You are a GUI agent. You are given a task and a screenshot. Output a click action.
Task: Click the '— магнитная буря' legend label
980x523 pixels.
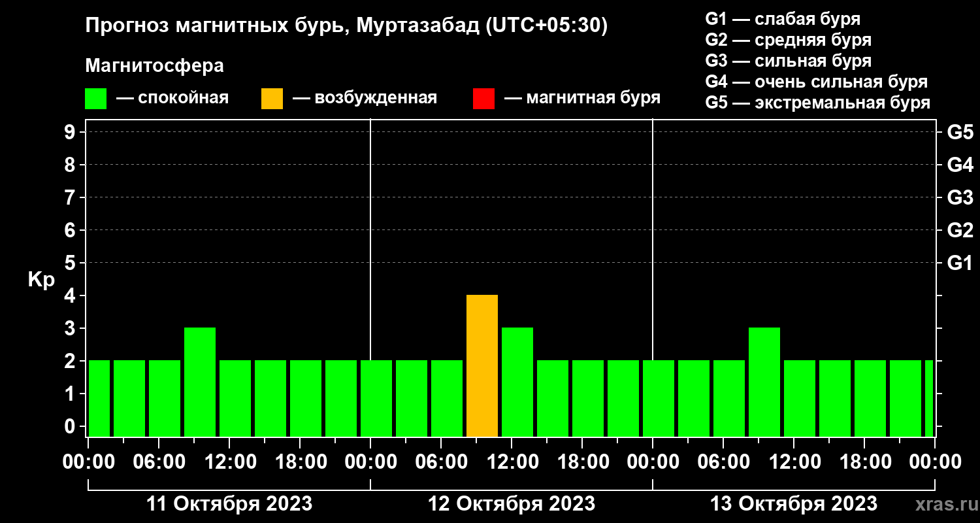583,99
